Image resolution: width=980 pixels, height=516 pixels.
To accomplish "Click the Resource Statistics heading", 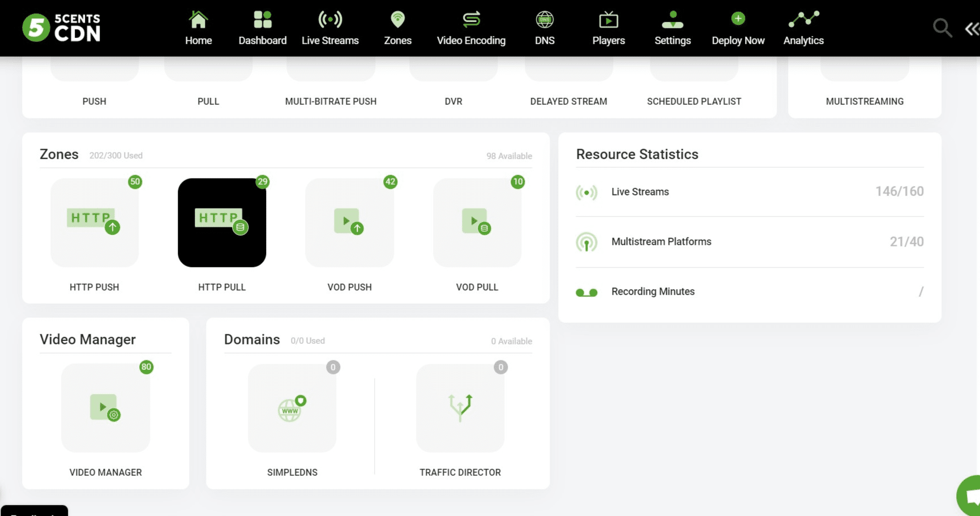I will point(637,154).
